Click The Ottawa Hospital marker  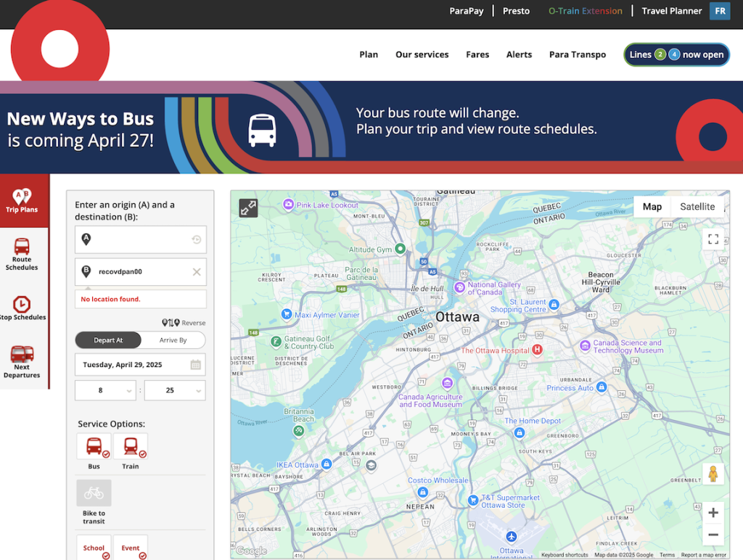(537, 350)
